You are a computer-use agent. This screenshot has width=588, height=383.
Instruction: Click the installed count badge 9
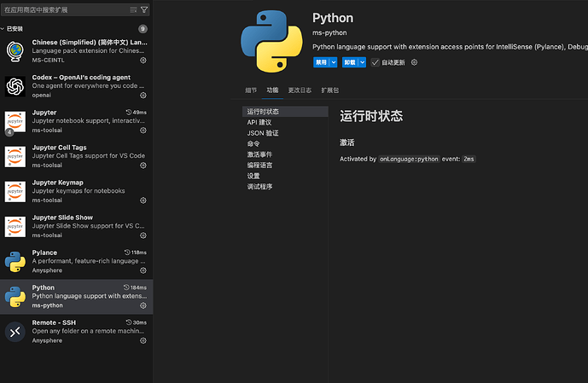click(143, 29)
